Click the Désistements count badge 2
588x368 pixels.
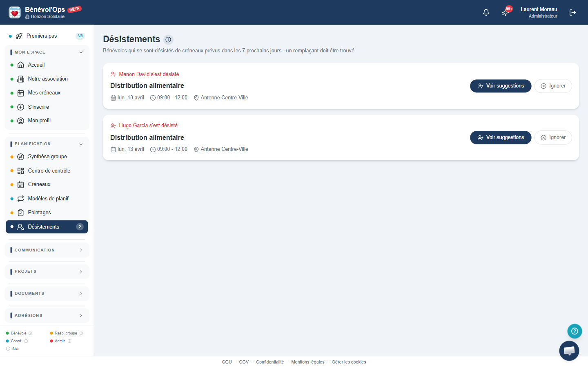pos(80,227)
